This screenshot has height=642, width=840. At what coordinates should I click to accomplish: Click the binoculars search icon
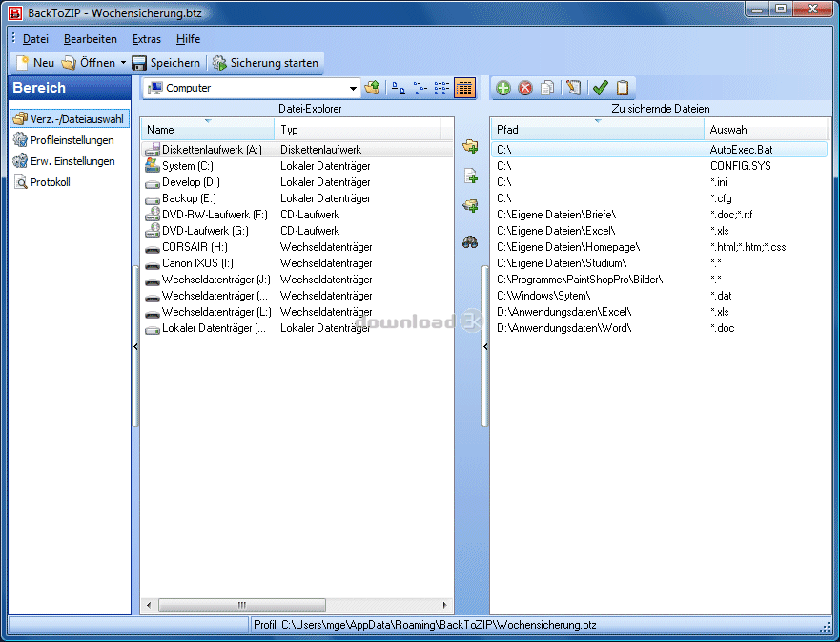[470, 242]
